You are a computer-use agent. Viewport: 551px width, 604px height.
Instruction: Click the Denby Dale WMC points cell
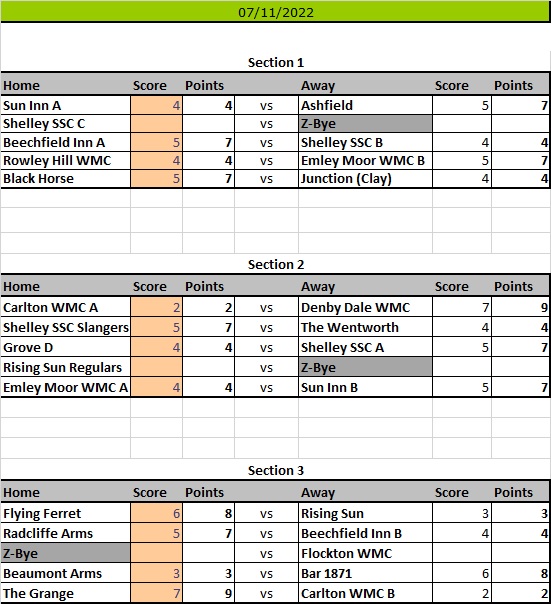[x=521, y=307]
